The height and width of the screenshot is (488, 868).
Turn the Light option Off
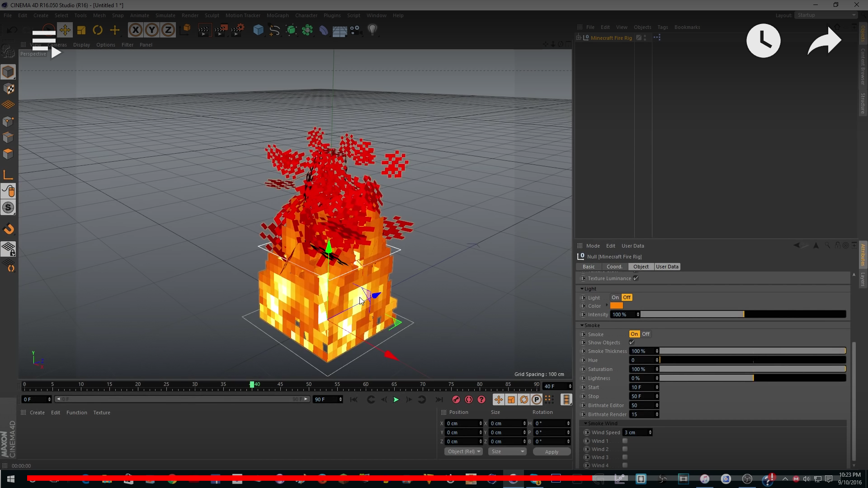tap(627, 297)
